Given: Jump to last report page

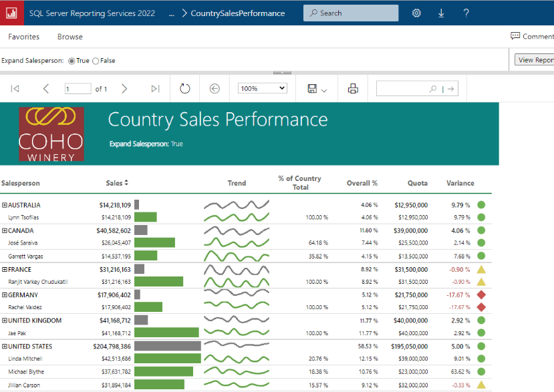Looking at the screenshot, I should coord(155,89).
